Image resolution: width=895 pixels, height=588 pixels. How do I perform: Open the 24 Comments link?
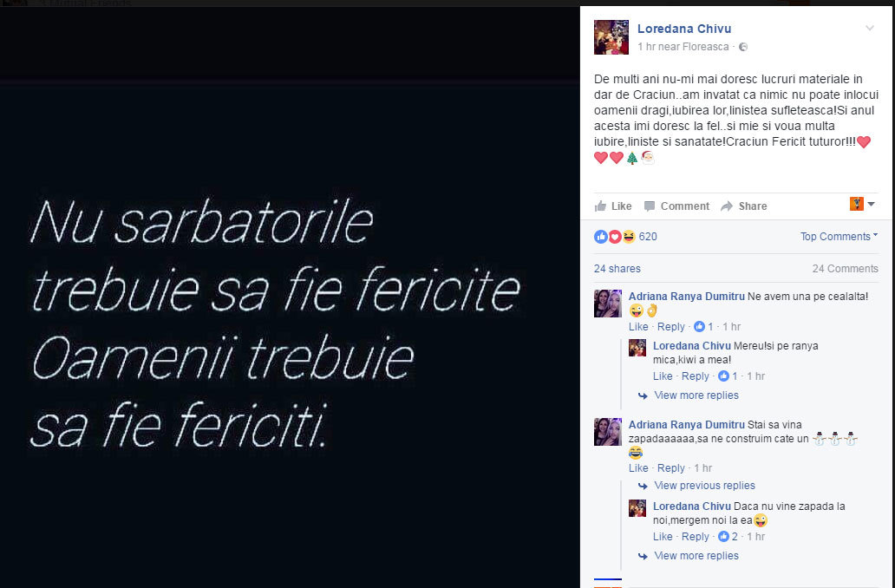tap(845, 268)
